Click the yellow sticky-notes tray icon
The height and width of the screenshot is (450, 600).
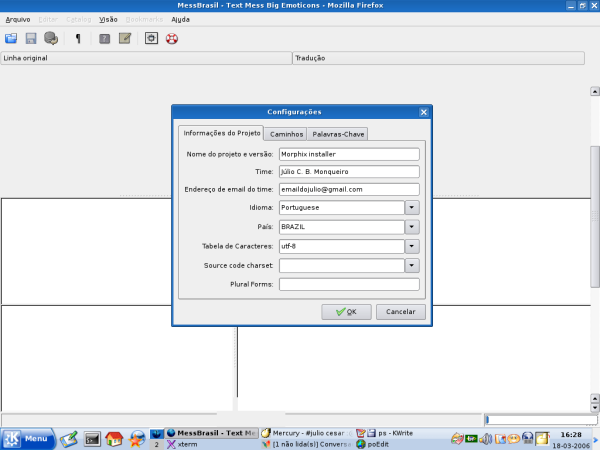542,439
